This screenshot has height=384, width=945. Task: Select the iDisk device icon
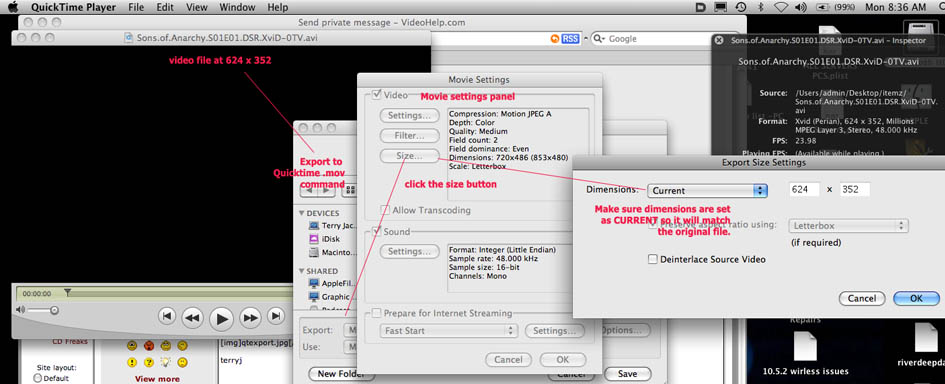pos(313,239)
